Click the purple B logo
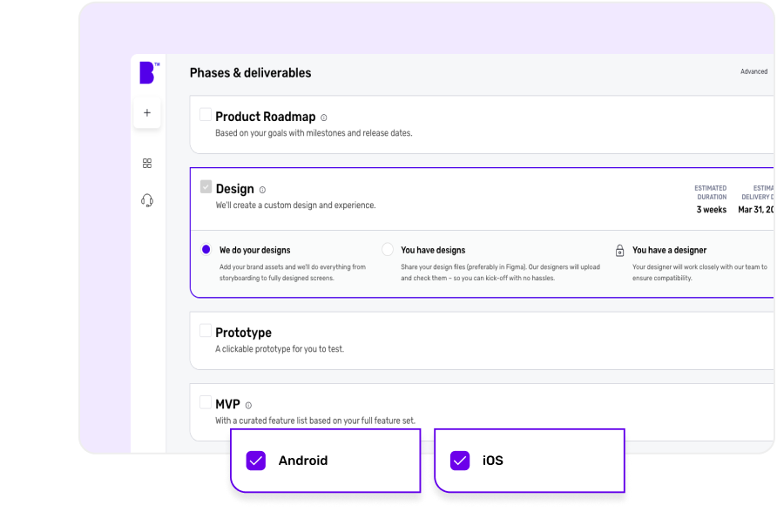 pos(148,73)
